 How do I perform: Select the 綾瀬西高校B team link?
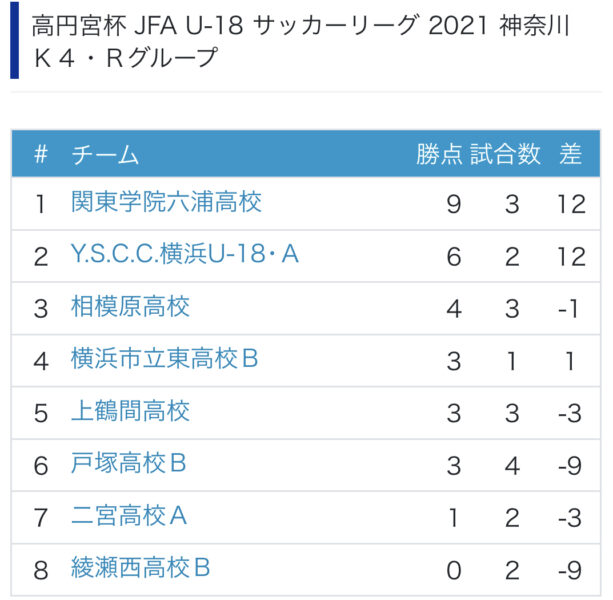click(141, 569)
